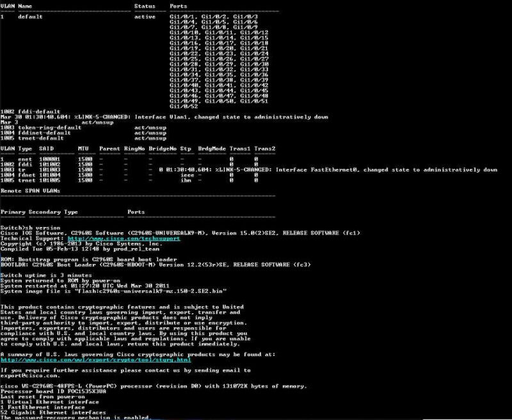
Task: Select the 'cisco WS-C2960S-48FPS-L (PowerPC) processor' line
Action: pos(154,386)
